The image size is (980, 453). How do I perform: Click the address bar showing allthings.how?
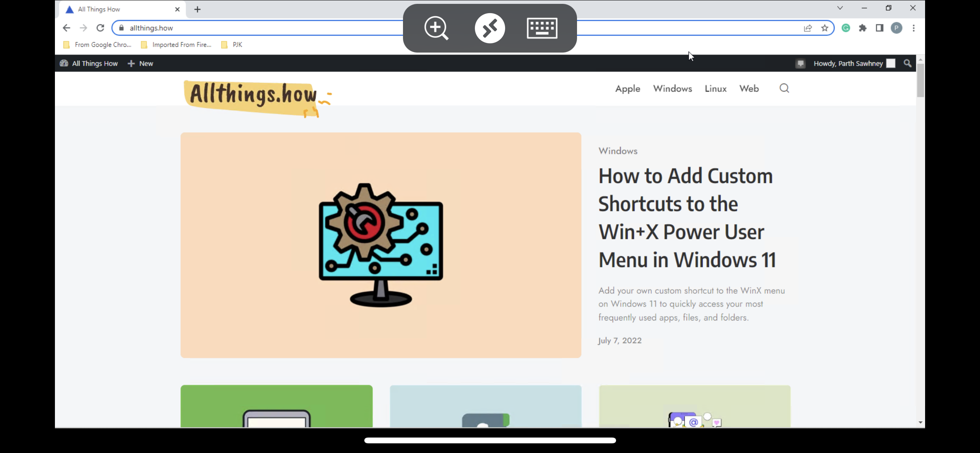(x=473, y=28)
